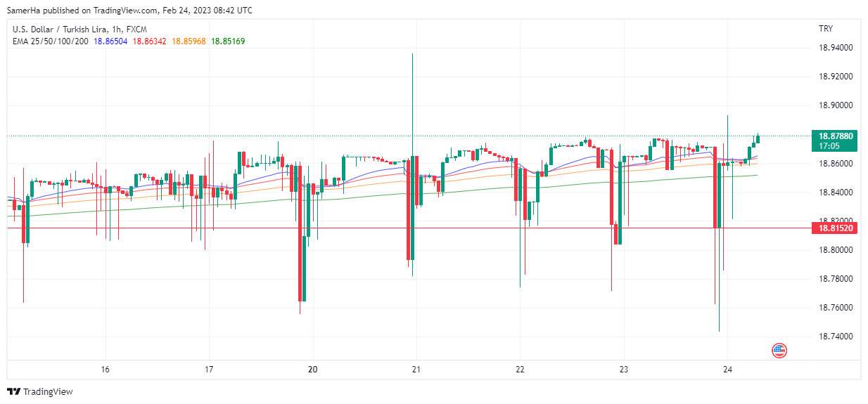
Task: Click the red EMA value 18.86342
Action: coord(150,41)
